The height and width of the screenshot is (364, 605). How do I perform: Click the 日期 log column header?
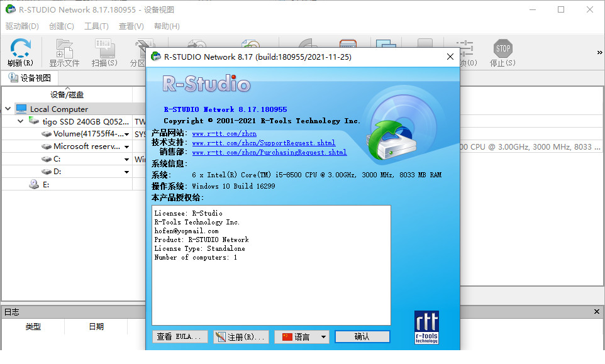(96, 327)
